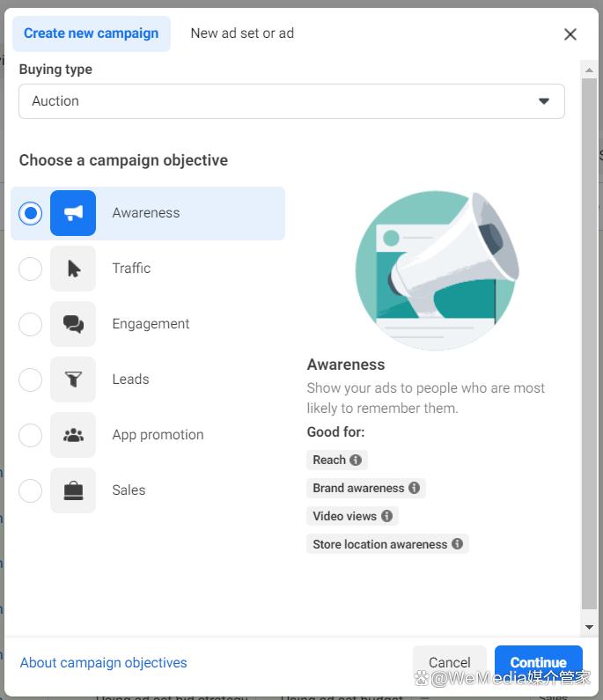Click the Sales briefcase icon
The height and width of the screenshot is (700, 603).
coord(73,490)
